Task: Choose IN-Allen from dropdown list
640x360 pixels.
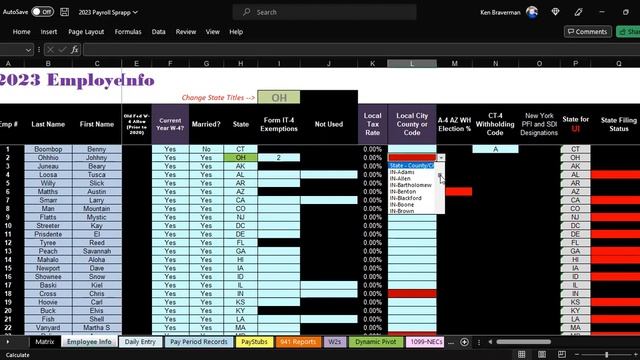Action: pos(400,179)
